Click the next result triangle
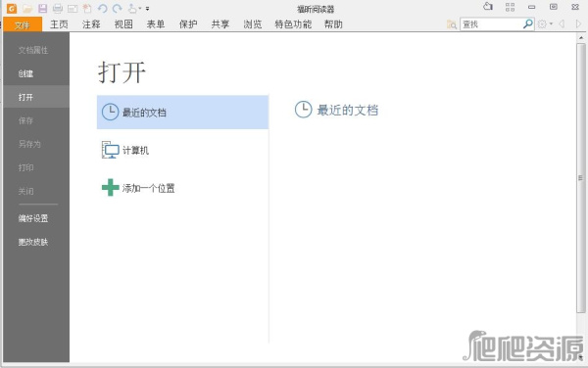 click(x=578, y=23)
